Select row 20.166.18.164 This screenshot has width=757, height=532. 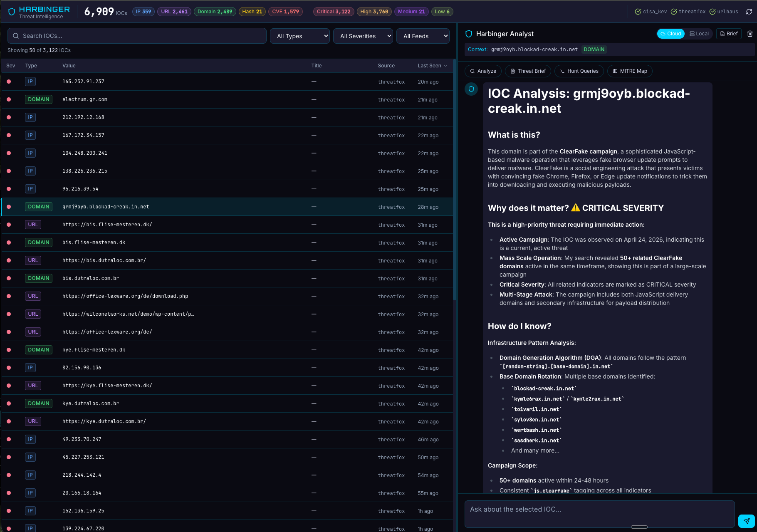pos(227,493)
